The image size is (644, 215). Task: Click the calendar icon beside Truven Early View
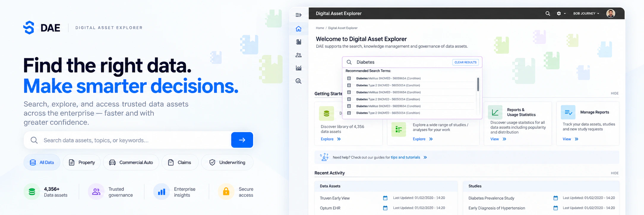(x=385, y=198)
